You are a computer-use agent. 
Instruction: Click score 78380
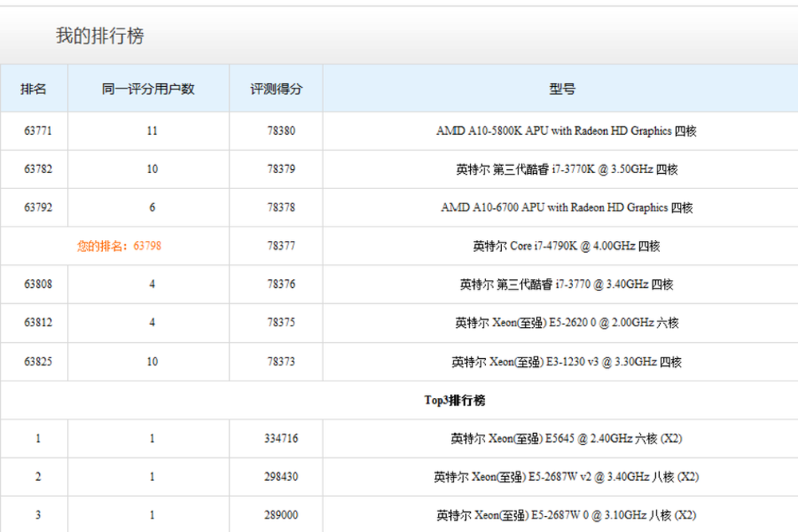(281, 131)
